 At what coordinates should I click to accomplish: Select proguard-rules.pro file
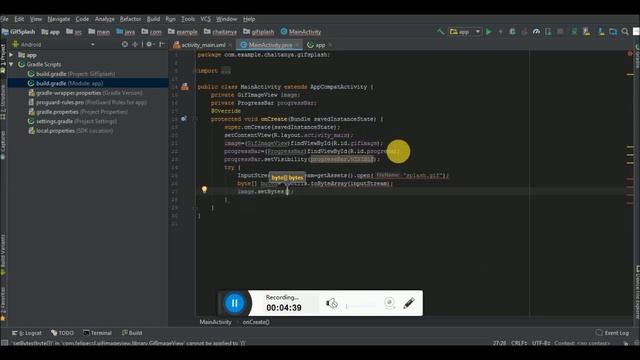coord(87,102)
